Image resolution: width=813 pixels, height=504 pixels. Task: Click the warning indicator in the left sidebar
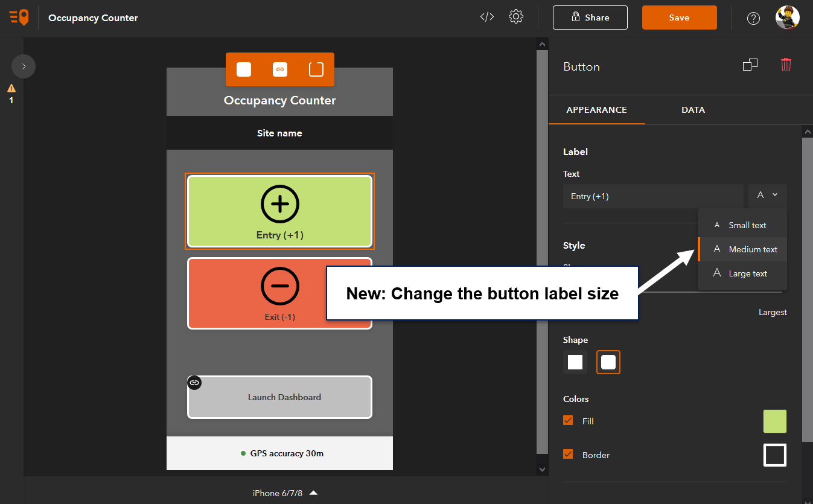point(11,94)
